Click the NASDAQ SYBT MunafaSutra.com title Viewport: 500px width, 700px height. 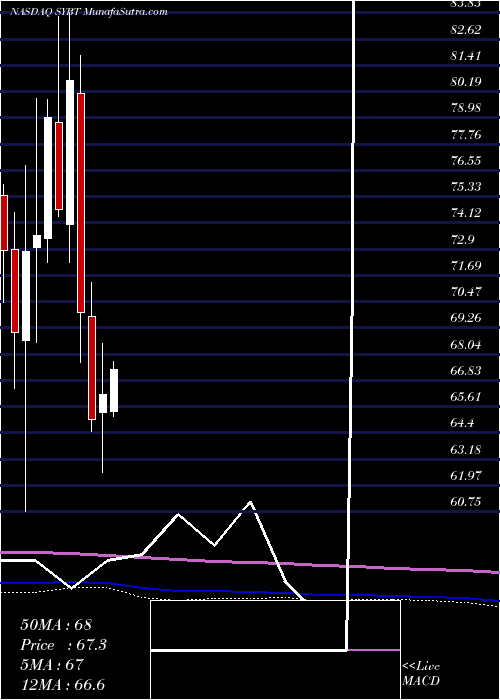tap(89, 12)
